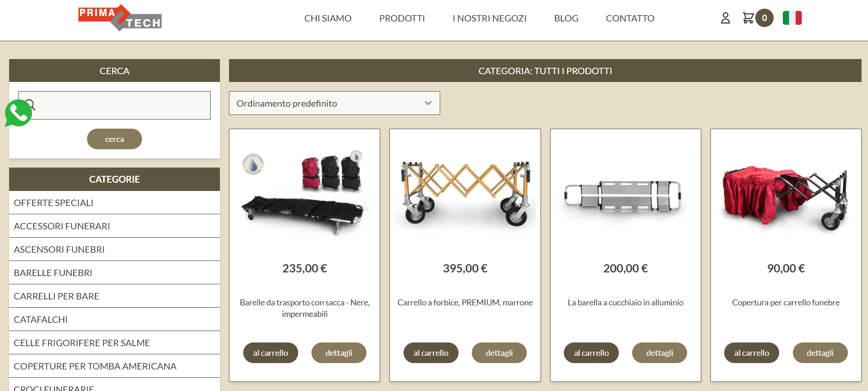Open the WhatsApp chat icon
This screenshot has width=868, height=391.
coord(18,113)
